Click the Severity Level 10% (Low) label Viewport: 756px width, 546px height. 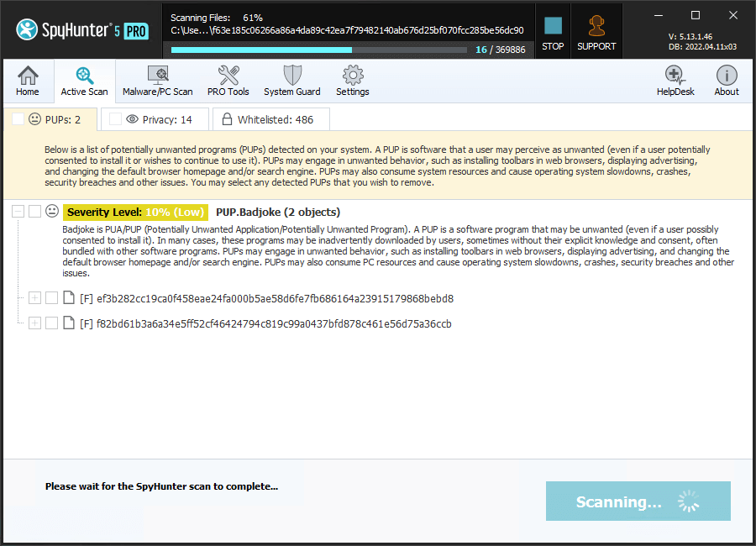pos(135,212)
